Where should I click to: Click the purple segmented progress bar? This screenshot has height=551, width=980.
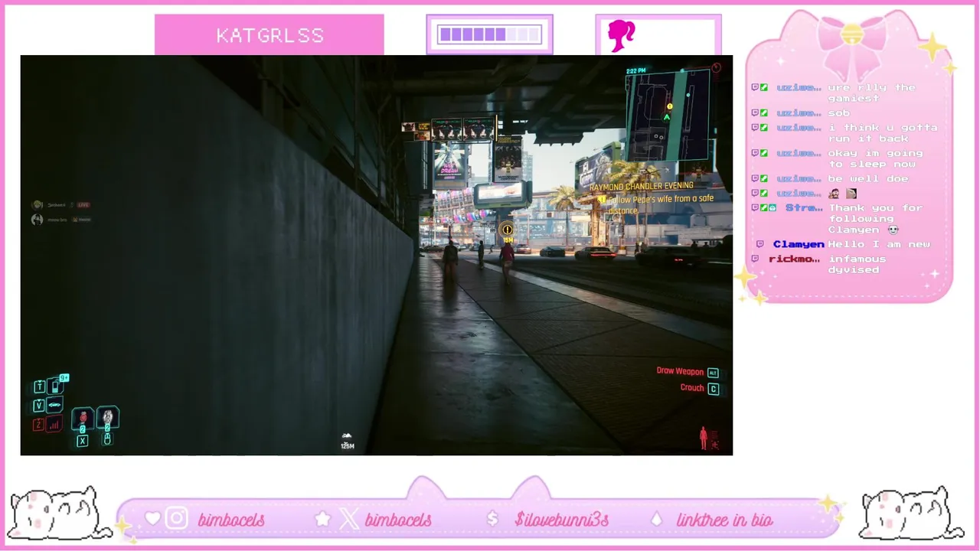(490, 34)
